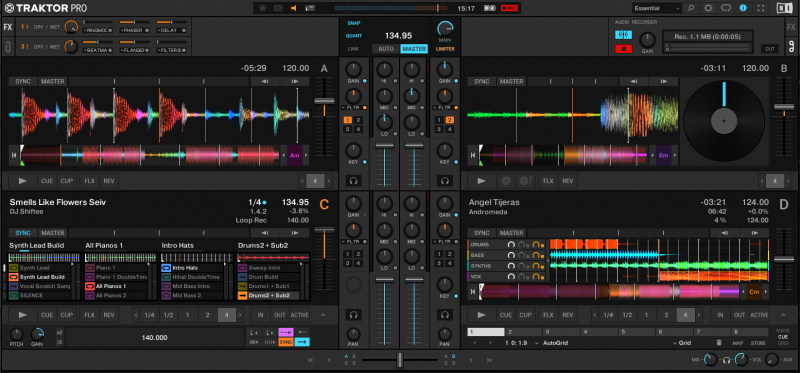Delete cue with trash icon in Deck D
Image resolution: width=800 pixels, height=373 pixels.
719,343
